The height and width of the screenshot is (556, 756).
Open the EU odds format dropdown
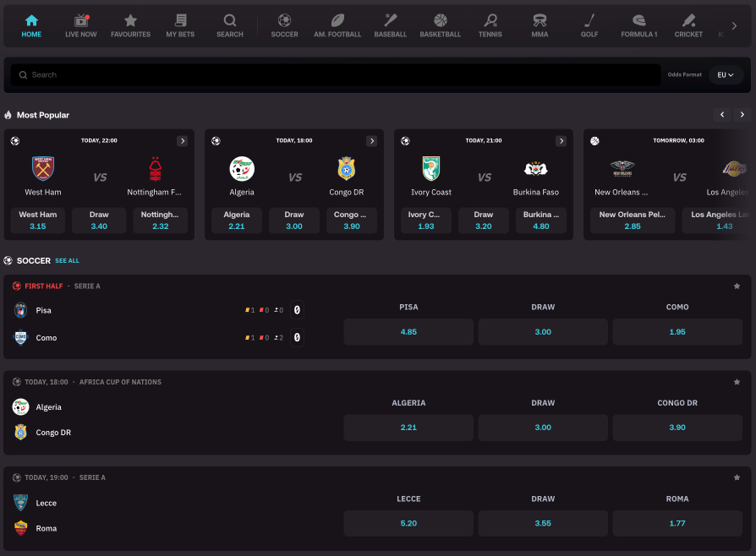pos(725,74)
